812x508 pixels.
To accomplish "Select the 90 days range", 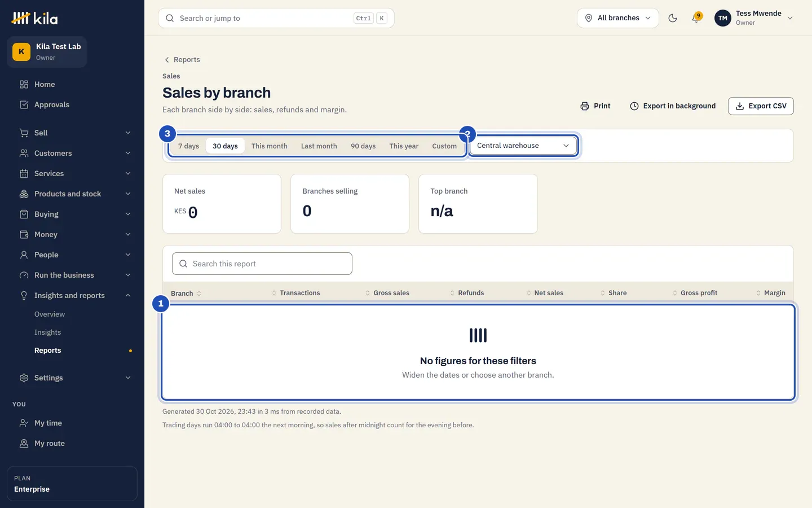I will (363, 146).
